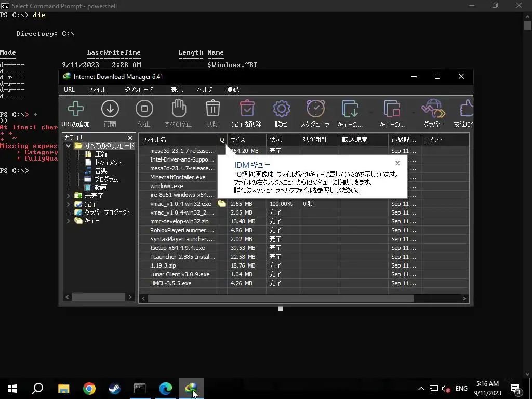Sort by ファイル名 column header
This screenshot has width=532, height=399.
tap(178, 139)
